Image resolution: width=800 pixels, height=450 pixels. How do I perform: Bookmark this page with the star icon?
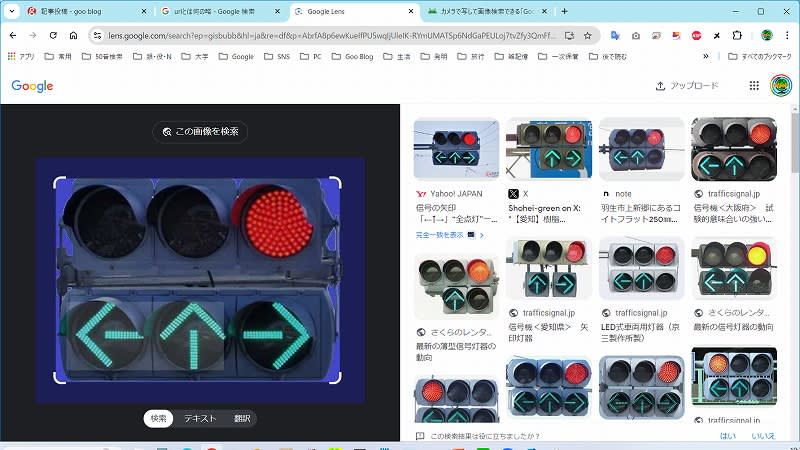point(588,35)
